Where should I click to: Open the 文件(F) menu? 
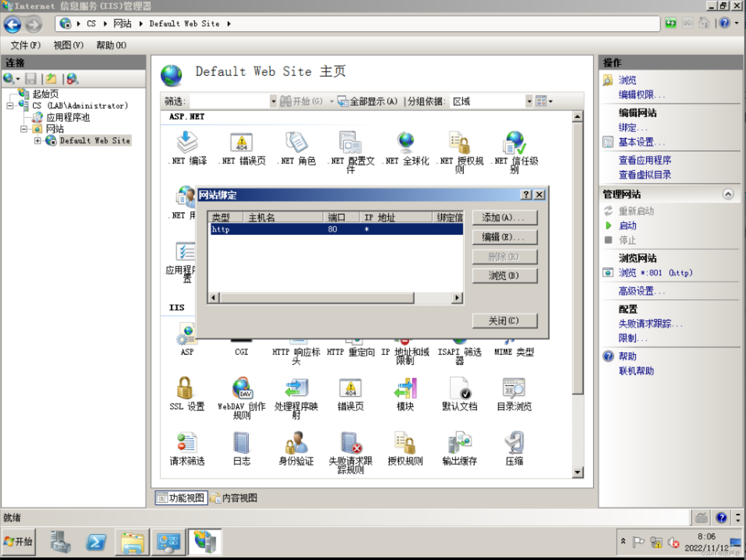coord(25,45)
